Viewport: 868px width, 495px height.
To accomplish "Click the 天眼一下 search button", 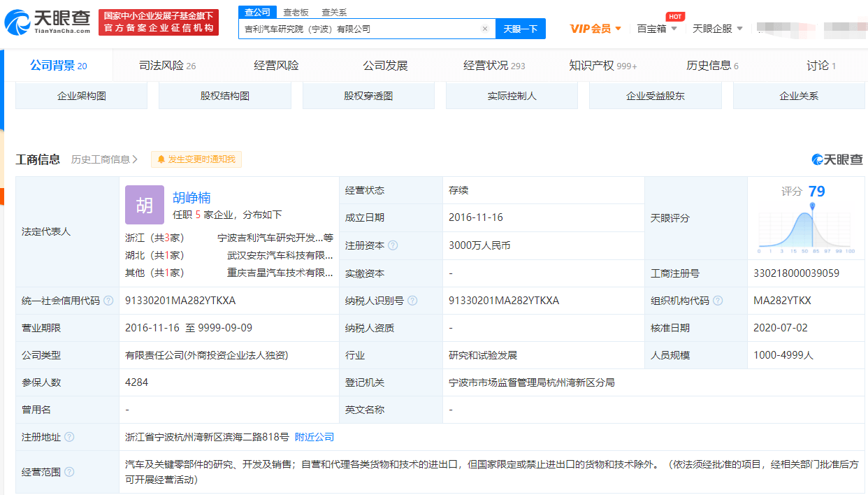I will 521,29.
